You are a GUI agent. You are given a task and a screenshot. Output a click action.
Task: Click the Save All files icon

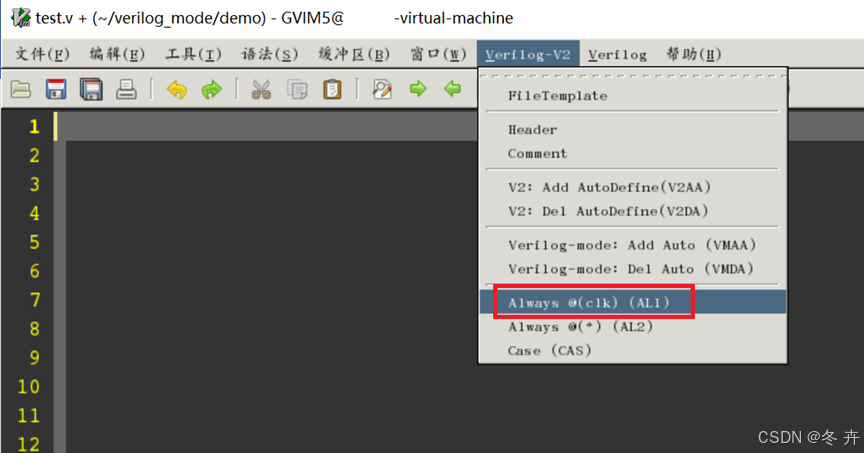91,89
